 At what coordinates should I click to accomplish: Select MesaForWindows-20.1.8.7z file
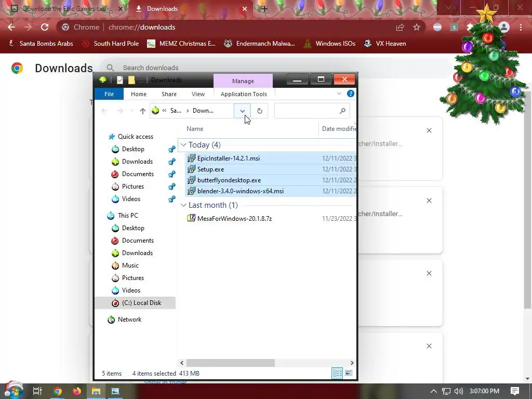(234, 219)
